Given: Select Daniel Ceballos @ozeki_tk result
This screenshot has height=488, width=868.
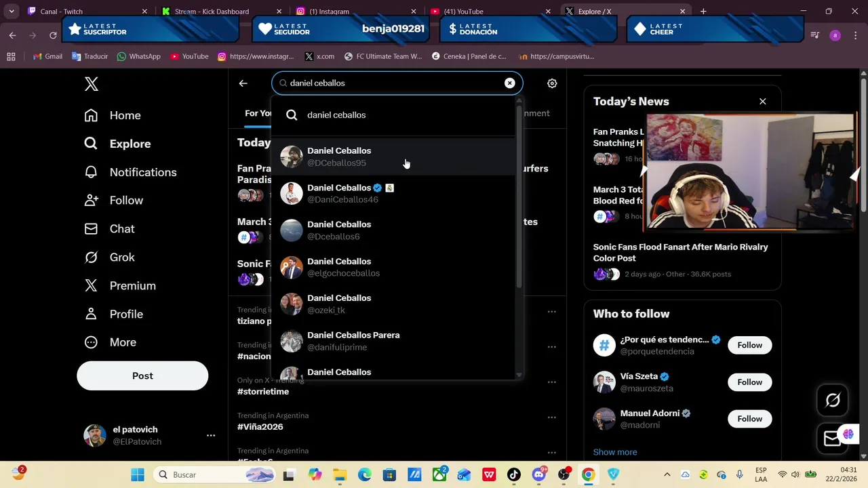Looking at the screenshot, I should coord(393,304).
